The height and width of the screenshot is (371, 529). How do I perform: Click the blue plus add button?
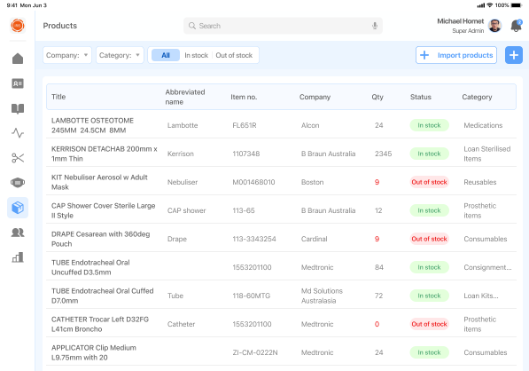[x=513, y=55]
